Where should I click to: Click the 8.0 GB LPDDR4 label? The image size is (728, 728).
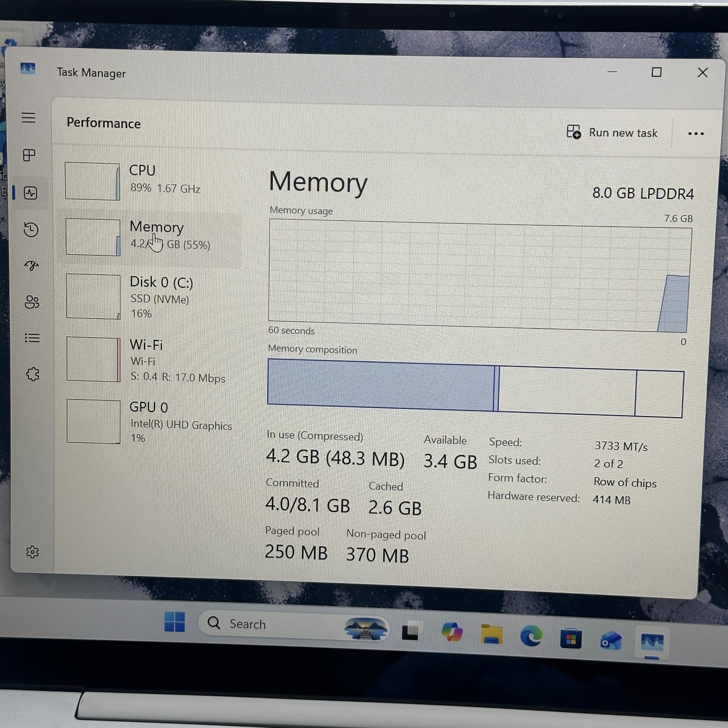click(643, 193)
